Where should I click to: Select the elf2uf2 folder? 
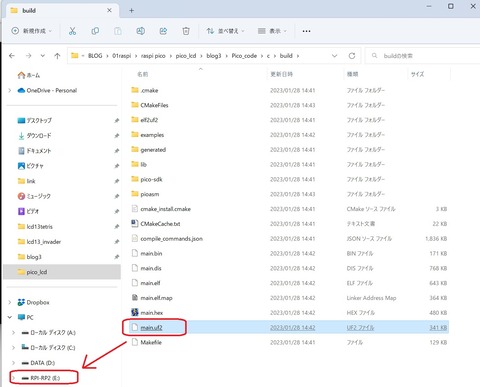tap(145, 120)
